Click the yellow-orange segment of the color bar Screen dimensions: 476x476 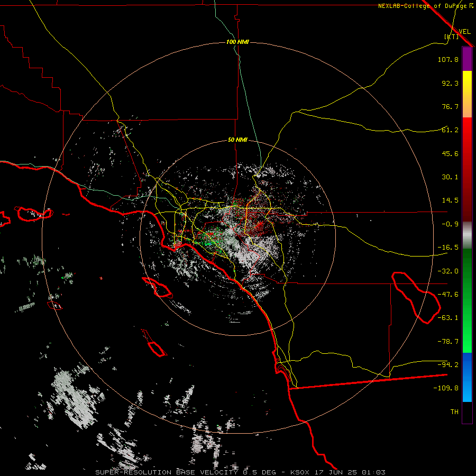coord(467,94)
